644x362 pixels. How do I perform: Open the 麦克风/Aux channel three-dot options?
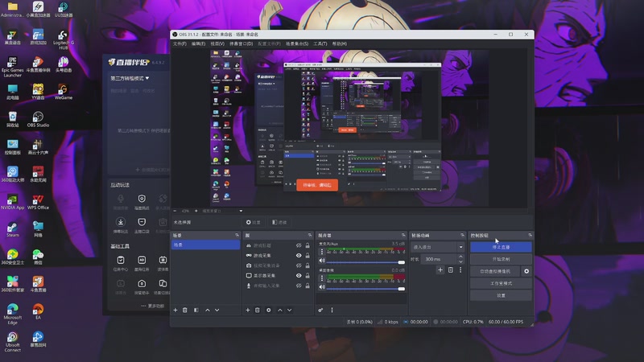click(321, 252)
